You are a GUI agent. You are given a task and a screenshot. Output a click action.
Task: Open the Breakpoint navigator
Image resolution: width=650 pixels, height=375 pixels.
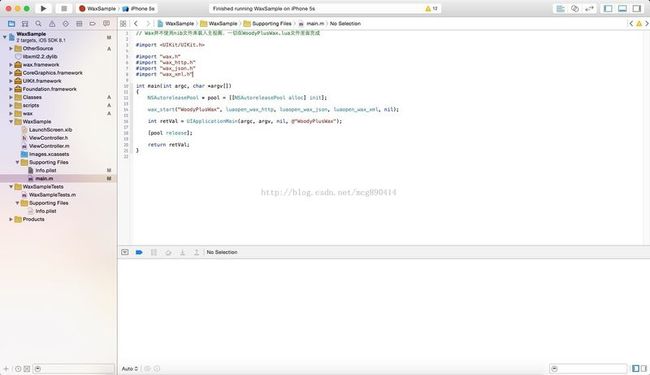[x=92, y=24]
